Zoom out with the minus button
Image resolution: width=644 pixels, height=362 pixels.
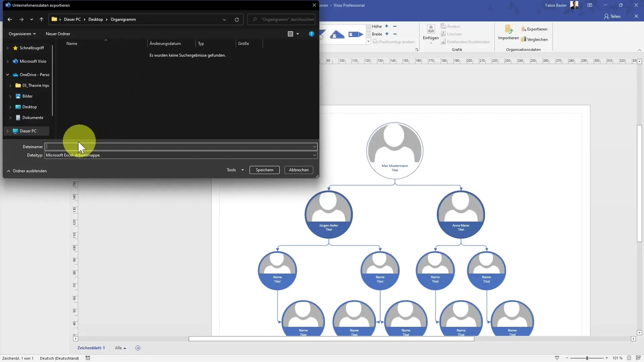tap(567, 358)
